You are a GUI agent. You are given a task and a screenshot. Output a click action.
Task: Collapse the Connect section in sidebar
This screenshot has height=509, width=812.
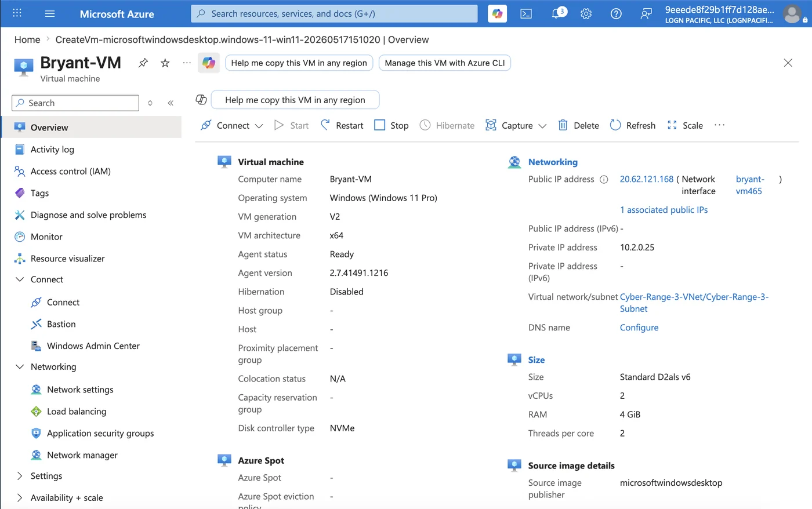(20, 279)
